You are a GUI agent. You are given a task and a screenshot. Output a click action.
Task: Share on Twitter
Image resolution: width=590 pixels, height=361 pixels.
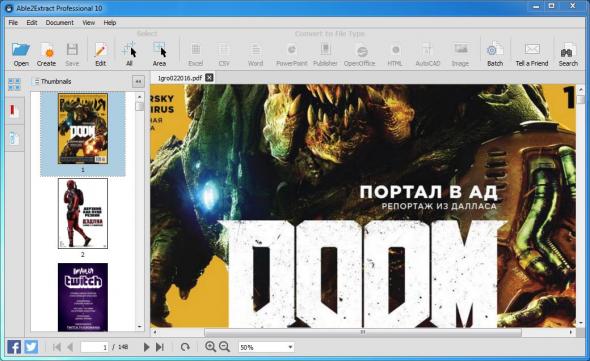[32, 347]
